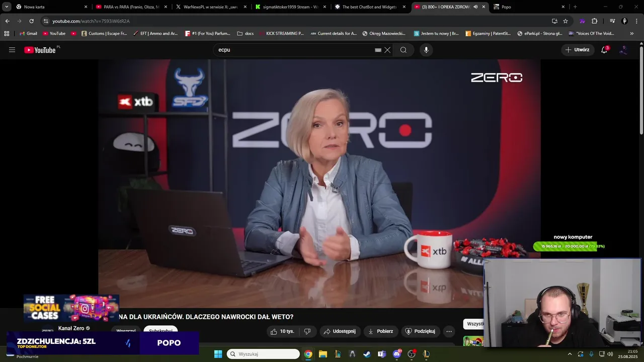Open Discord from the taskbar
The width and height of the screenshot is (644, 362).
click(396, 354)
